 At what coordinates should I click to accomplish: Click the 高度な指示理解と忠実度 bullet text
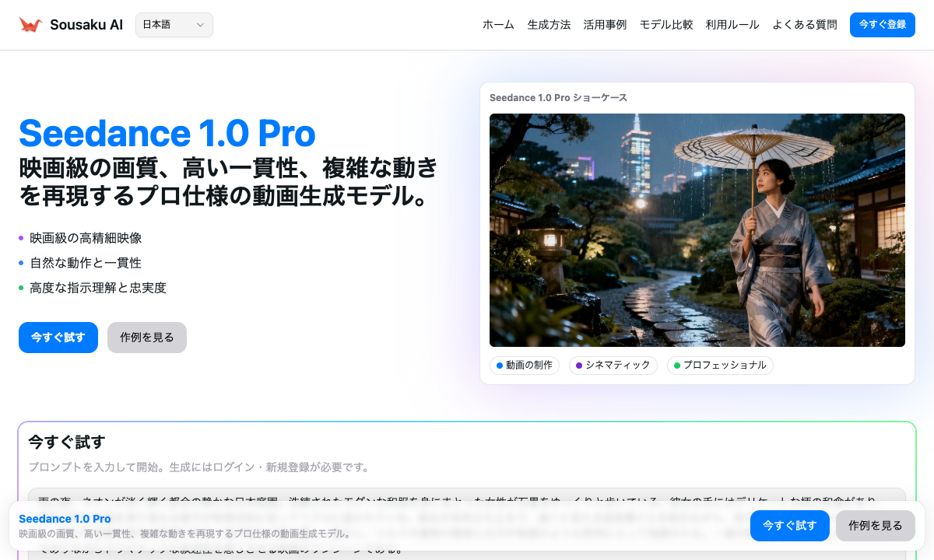pos(98,288)
